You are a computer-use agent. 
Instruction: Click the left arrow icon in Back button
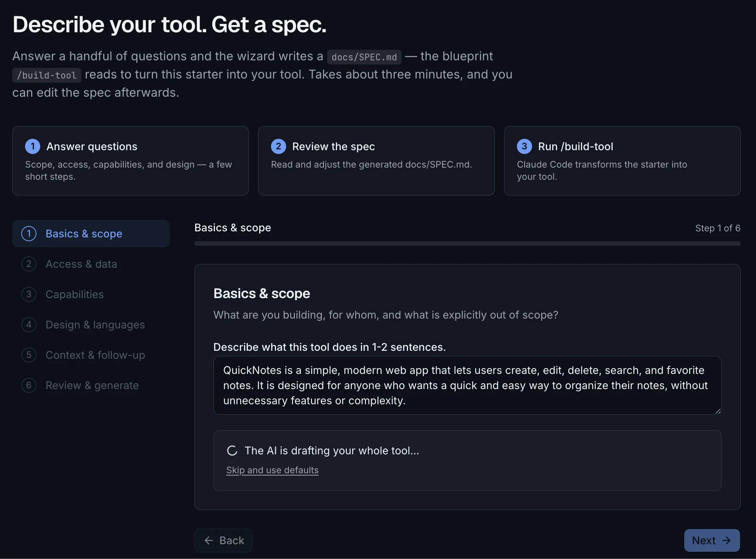pyautogui.click(x=209, y=540)
